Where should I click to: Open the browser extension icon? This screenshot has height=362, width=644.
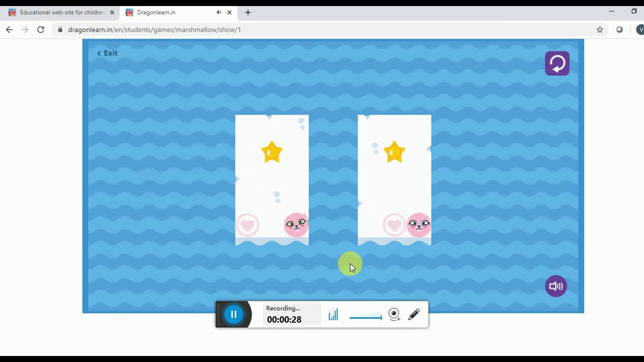619,30
